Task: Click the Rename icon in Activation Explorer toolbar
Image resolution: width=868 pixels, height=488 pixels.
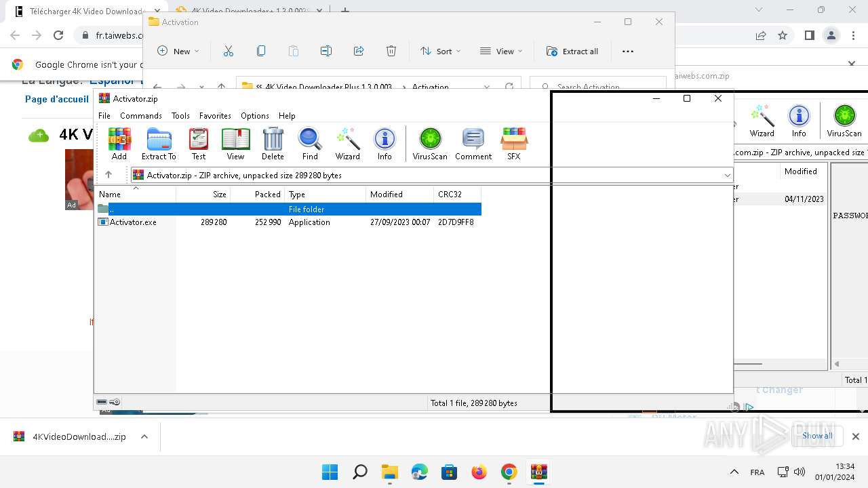Action: [x=326, y=51]
